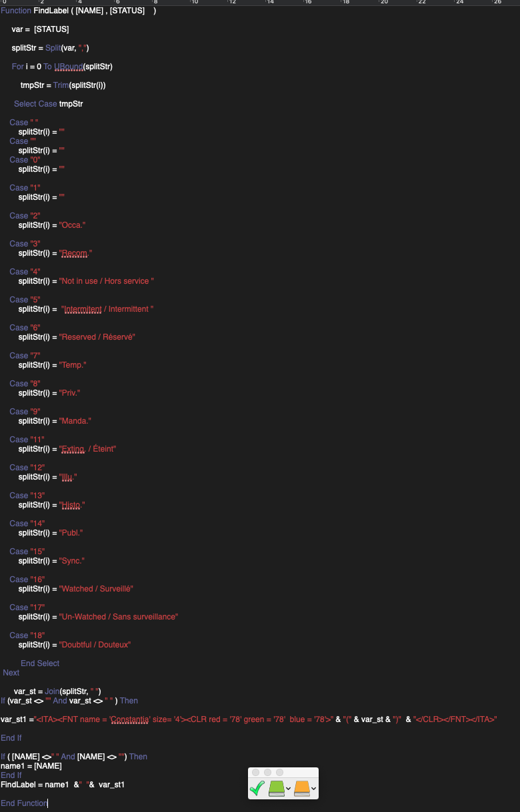
Task: Close the small floating toolbar window
Action: pyautogui.click(x=255, y=773)
